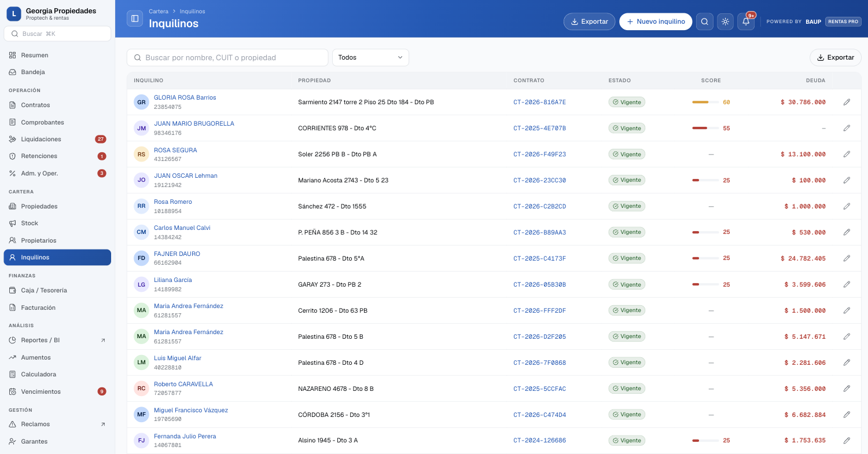
Task: Click property Cerrito 1206 - Dto 63 PB
Action: [333, 310]
